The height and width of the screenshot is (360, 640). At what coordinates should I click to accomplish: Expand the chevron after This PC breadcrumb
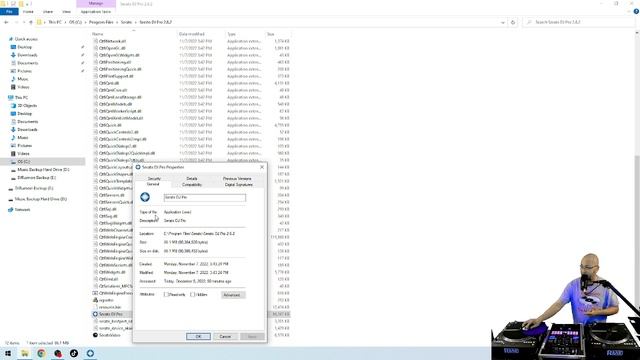65,22
